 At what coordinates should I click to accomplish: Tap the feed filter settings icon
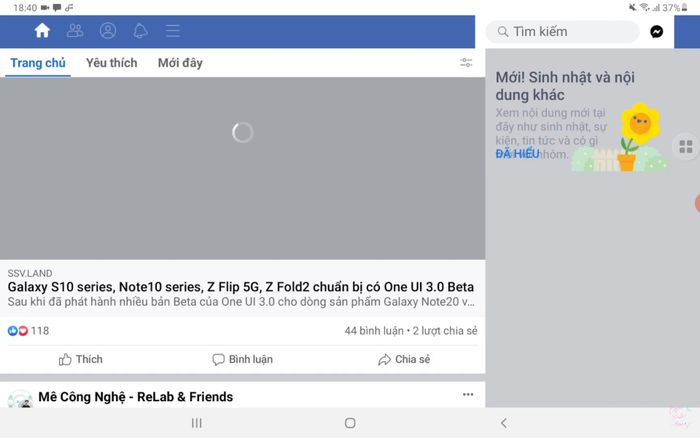(x=466, y=63)
